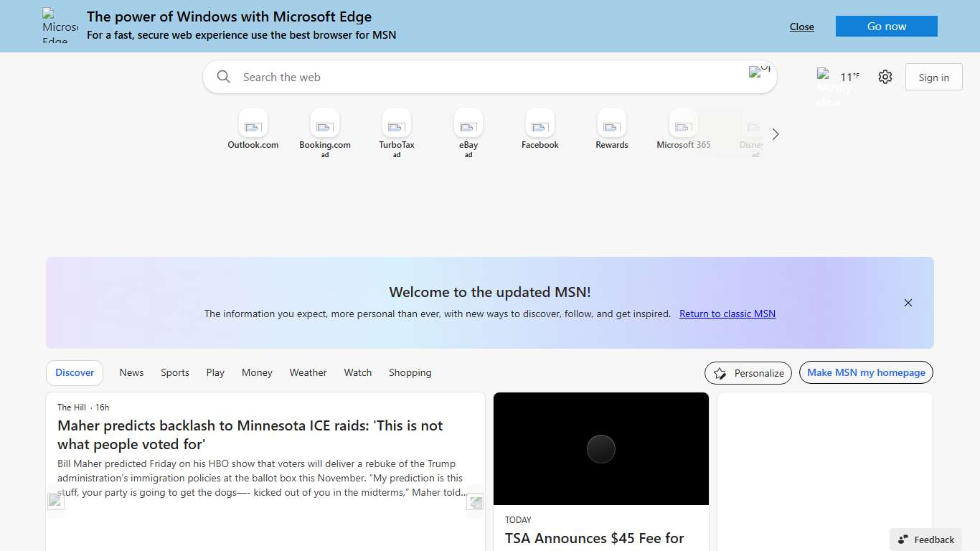This screenshot has width=980, height=551.
Task: Return to classic MSN
Action: coord(727,314)
